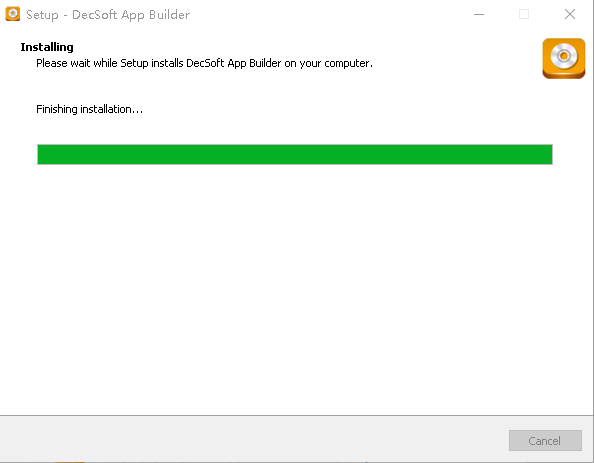Click the Setup app icon in title bar

click(13, 14)
